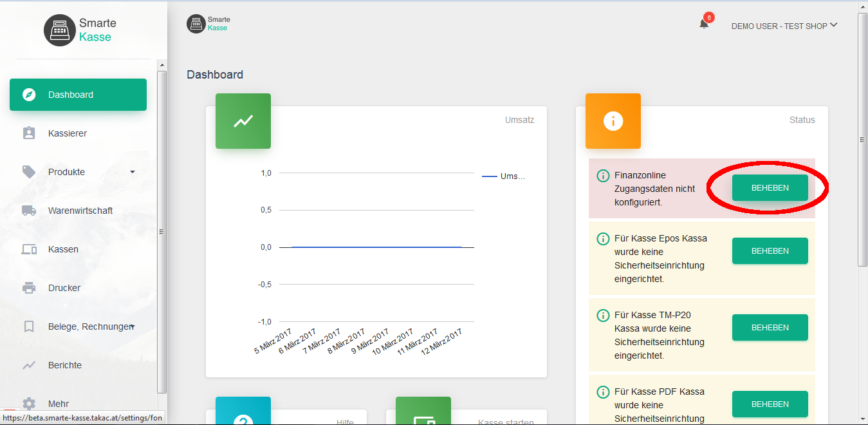Click the page scrollbar up arrow
868x425 pixels.
862,7
